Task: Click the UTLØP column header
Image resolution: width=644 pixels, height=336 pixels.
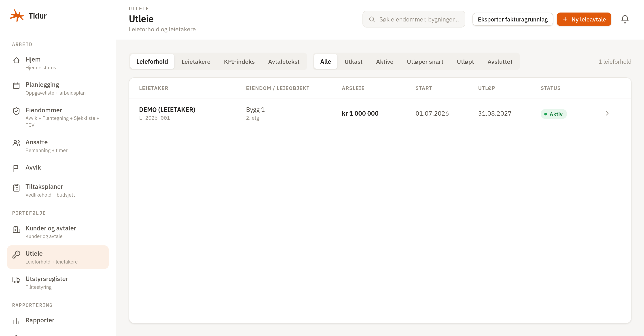Action: (487, 88)
